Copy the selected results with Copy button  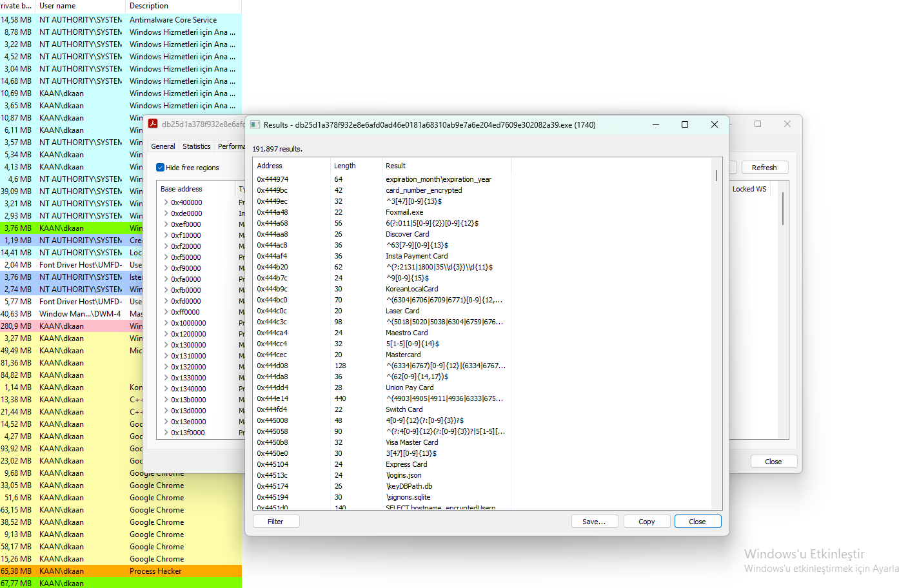[x=647, y=522]
